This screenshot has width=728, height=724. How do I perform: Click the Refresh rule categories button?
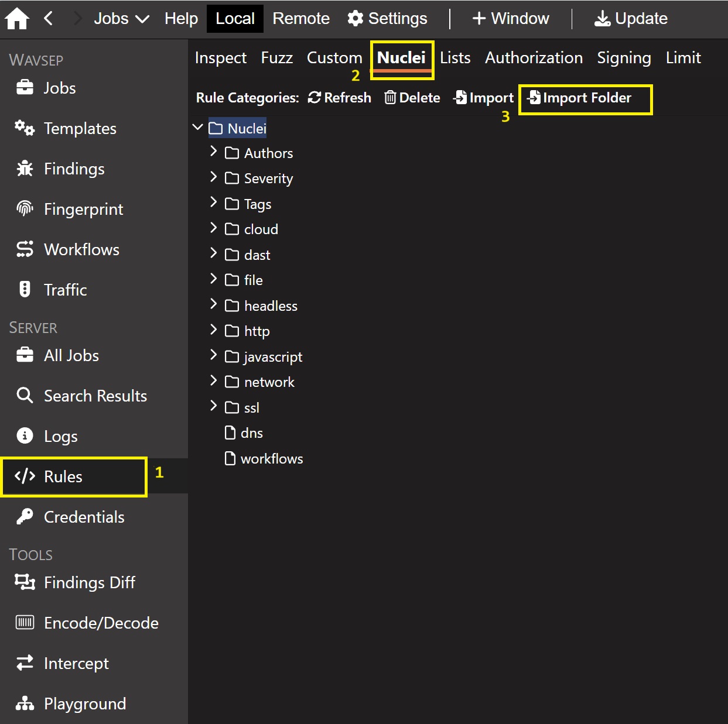click(x=340, y=98)
